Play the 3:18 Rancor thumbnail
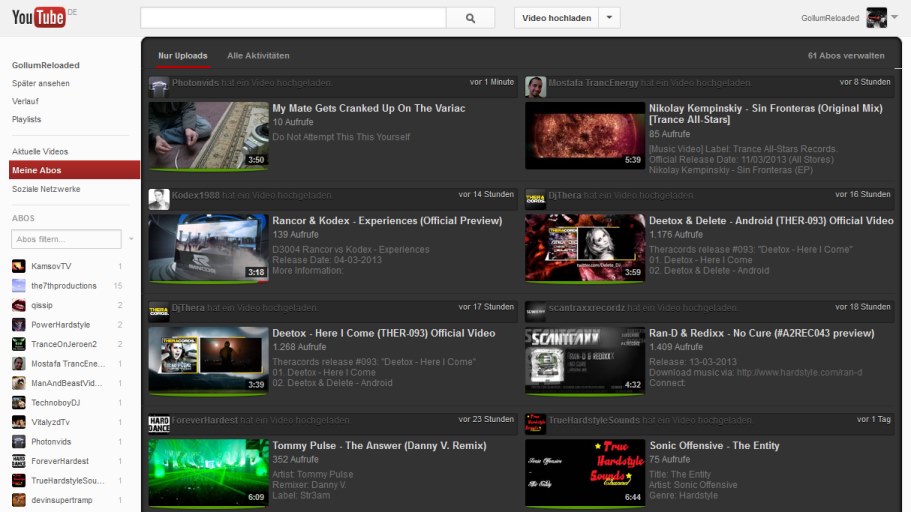Screen dimensions: 911x512 [208, 248]
